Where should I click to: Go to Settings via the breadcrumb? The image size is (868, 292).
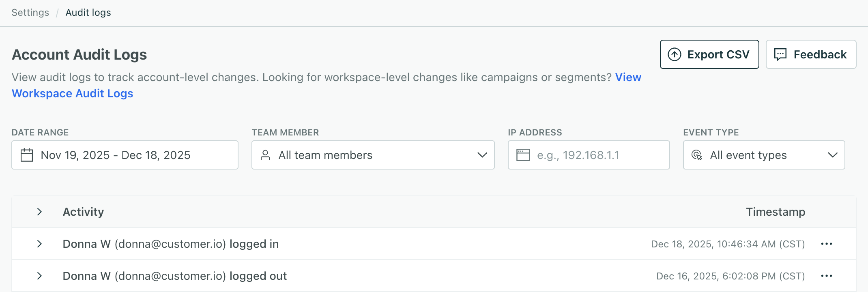30,13
